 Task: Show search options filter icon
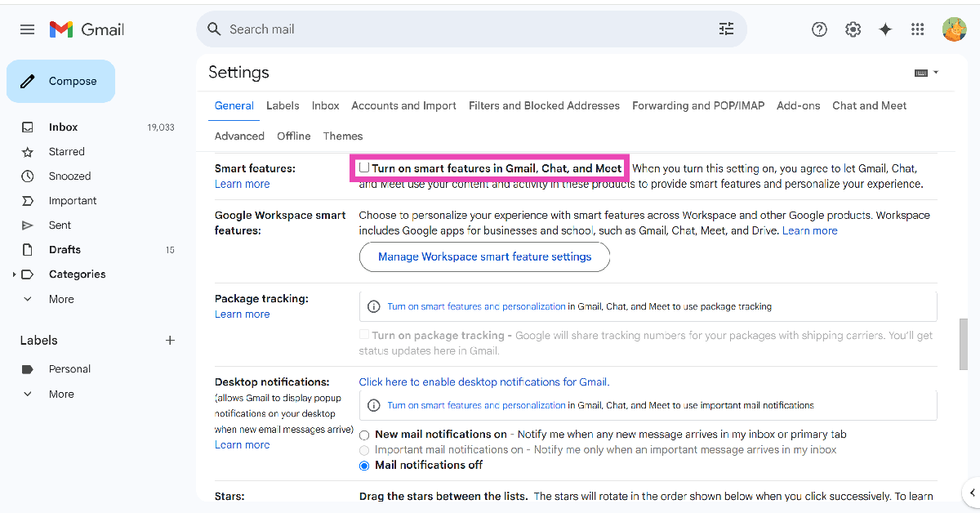[726, 29]
